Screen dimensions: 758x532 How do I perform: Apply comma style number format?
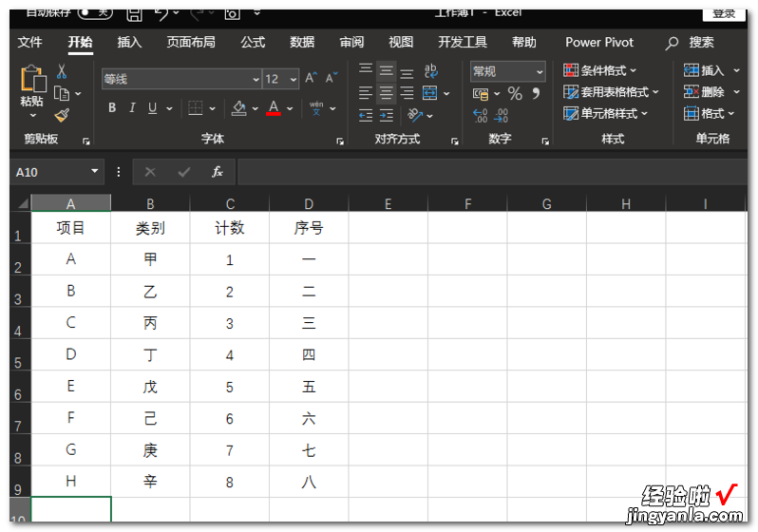[x=536, y=92]
